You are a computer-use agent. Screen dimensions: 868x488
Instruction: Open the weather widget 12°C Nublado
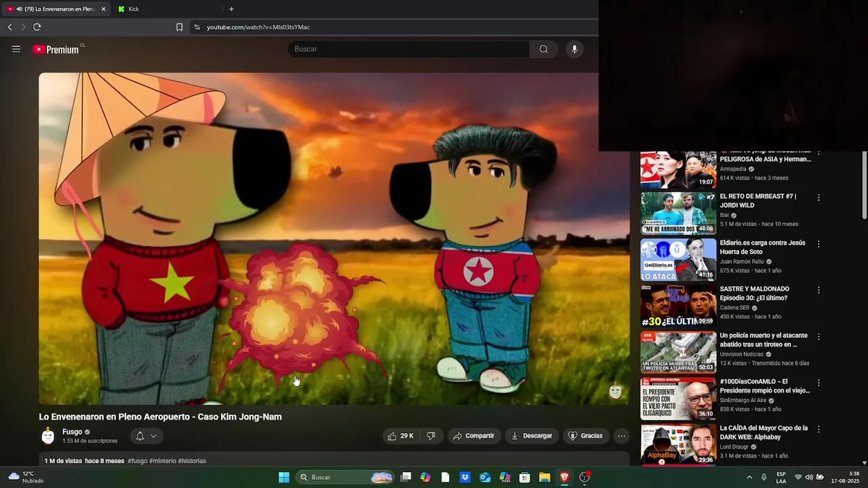coord(27,477)
